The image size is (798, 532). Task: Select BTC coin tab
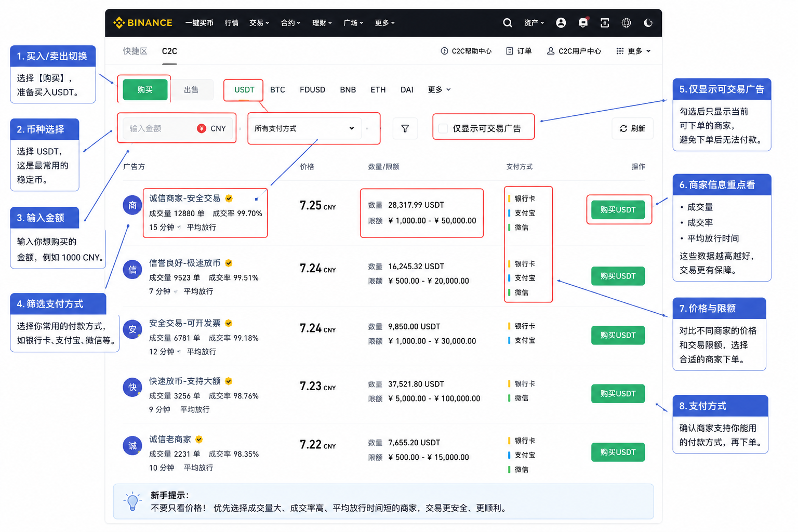(x=277, y=90)
